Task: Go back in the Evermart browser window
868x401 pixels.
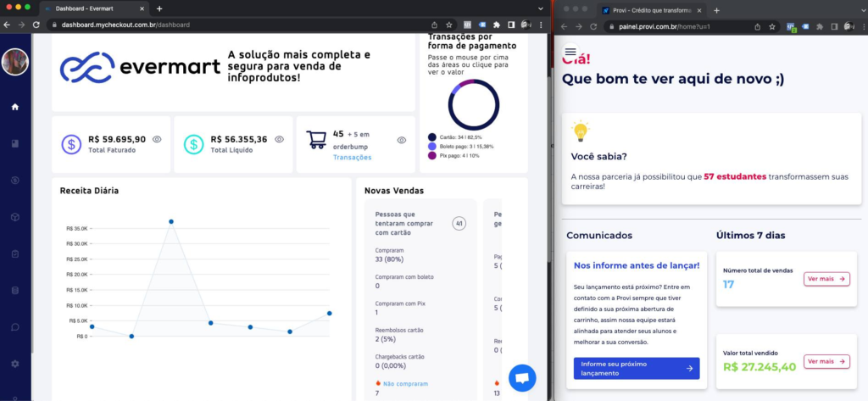Action: coord(7,25)
